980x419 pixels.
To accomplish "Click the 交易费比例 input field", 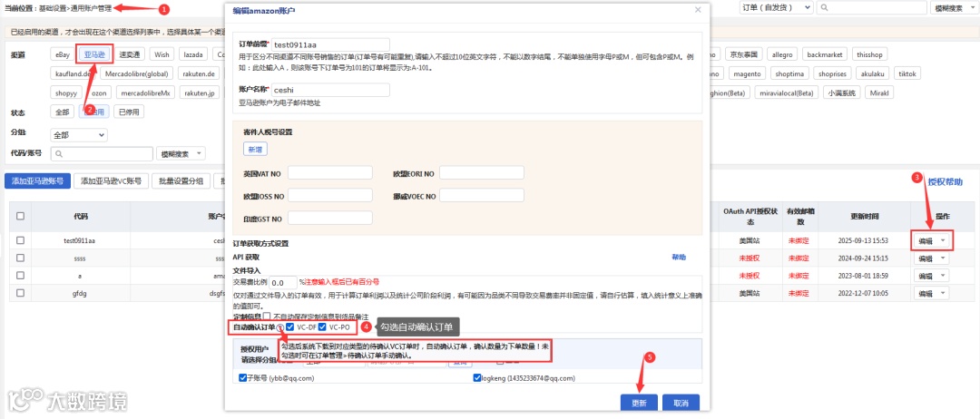I will tap(283, 282).
